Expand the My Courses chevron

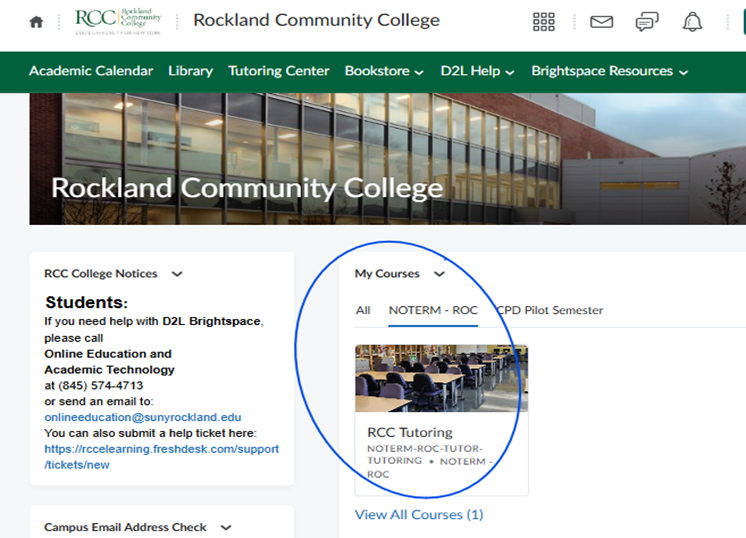pyautogui.click(x=440, y=274)
